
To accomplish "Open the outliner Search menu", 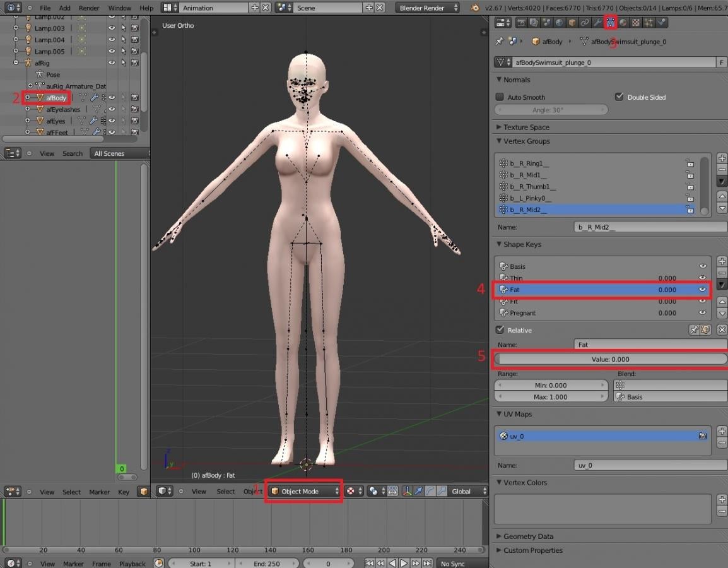I will pyautogui.click(x=73, y=153).
